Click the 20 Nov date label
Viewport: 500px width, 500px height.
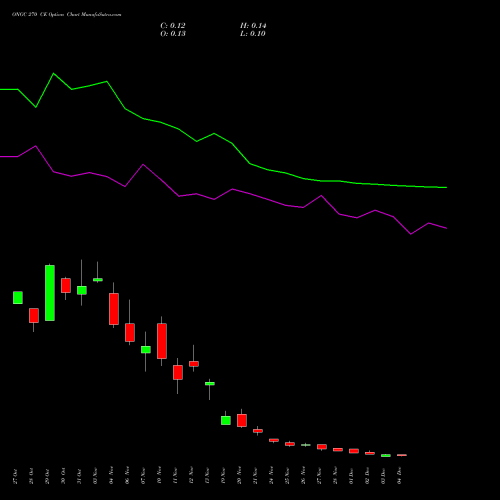coord(239,476)
